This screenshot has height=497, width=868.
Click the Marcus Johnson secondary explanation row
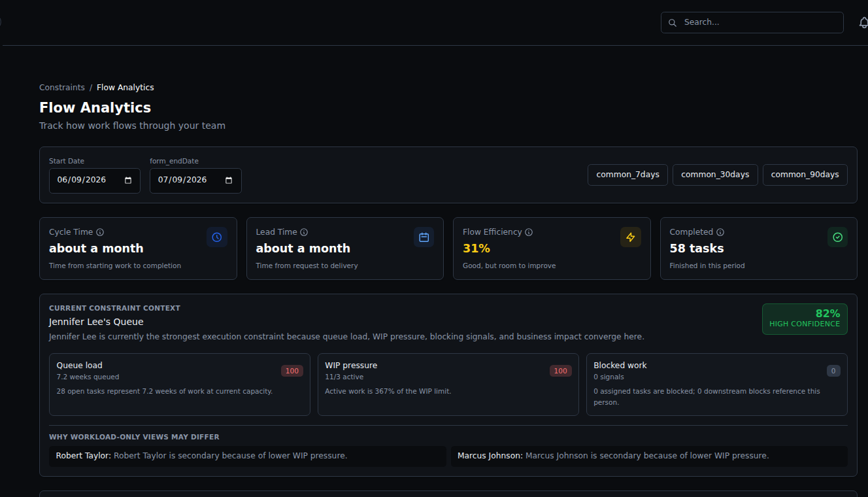pyautogui.click(x=649, y=456)
